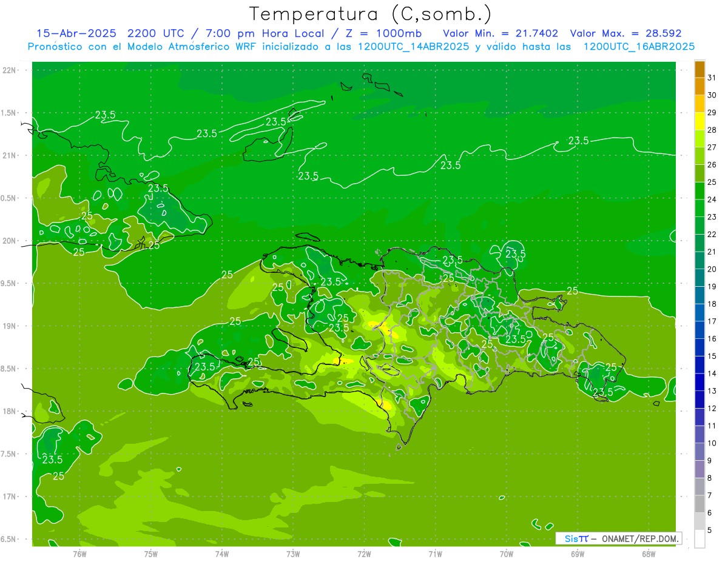Screen dimensions: 728x562
Task: Pick the gray legend swatch between 6 and 7
Action: tap(699, 504)
